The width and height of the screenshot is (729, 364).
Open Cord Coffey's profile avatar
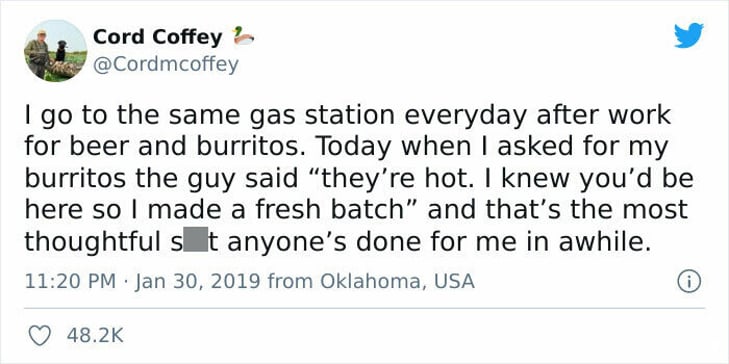pyautogui.click(x=55, y=51)
